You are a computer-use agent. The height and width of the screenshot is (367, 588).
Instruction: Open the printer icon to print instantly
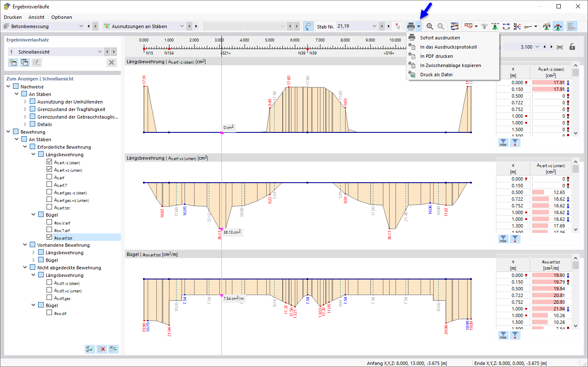pos(411,26)
